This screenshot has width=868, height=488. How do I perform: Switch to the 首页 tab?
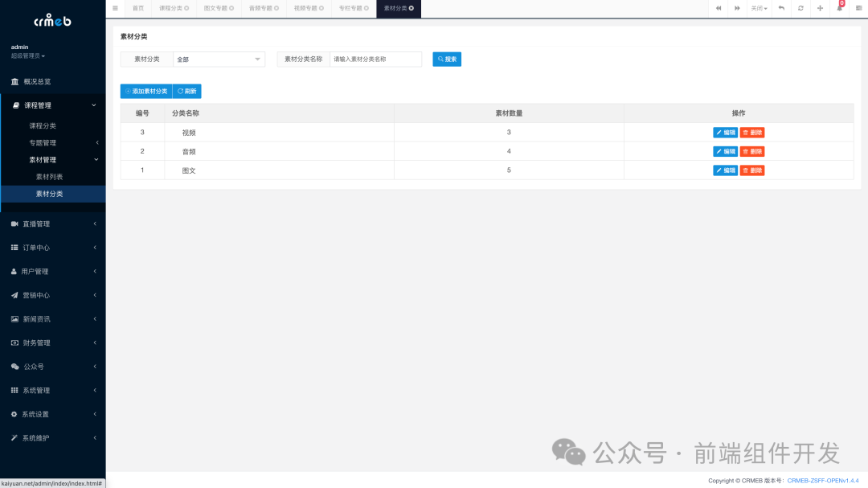[138, 8]
